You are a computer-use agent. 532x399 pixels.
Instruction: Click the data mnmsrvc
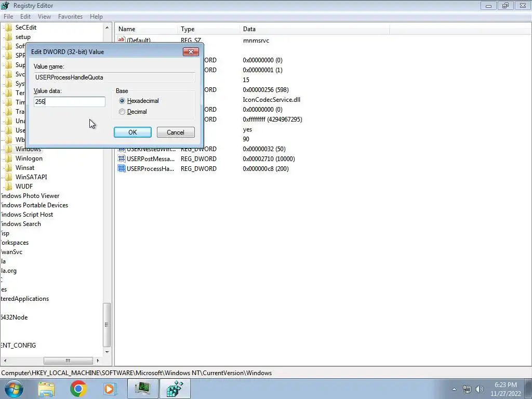click(256, 41)
